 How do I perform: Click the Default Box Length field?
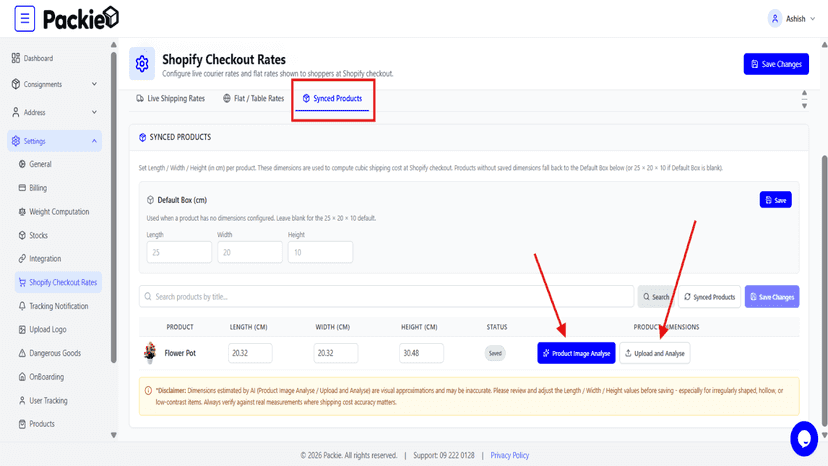coord(179,252)
